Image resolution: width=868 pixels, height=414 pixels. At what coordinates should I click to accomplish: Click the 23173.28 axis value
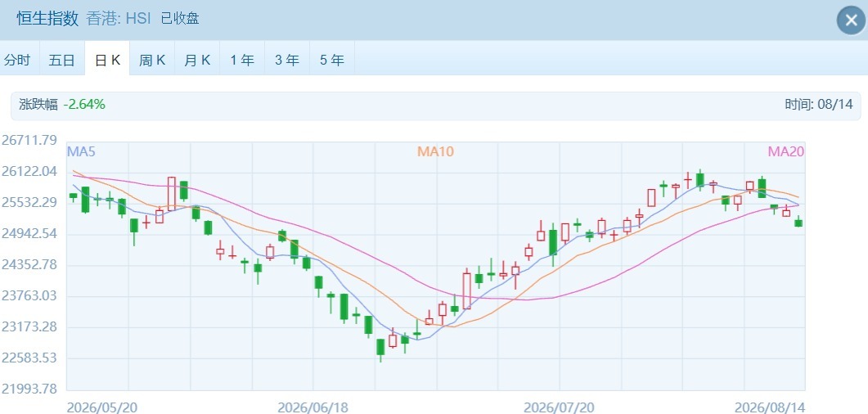pyautogui.click(x=29, y=326)
